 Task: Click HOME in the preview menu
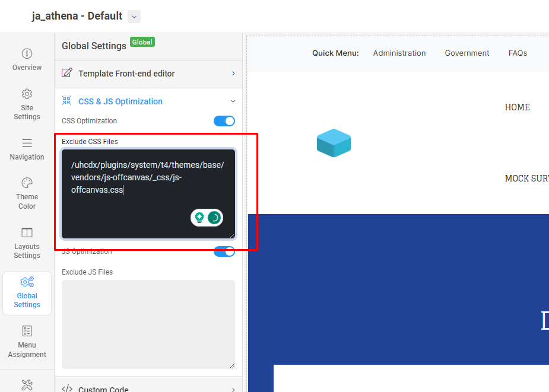[x=517, y=107]
